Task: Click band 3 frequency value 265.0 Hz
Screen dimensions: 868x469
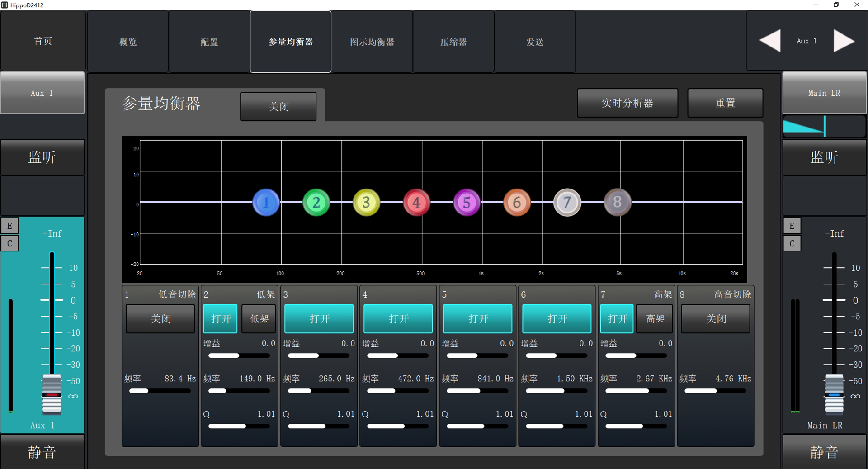Action: coord(336,379)
